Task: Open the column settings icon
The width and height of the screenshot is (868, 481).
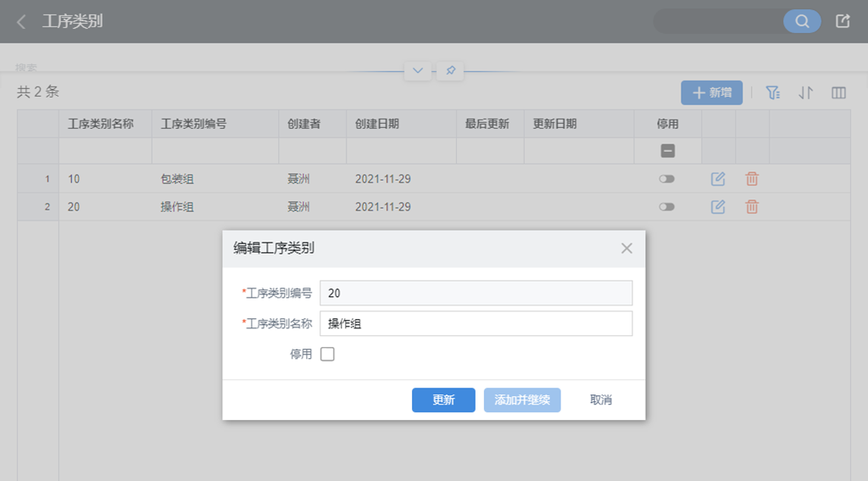Action: (x=838, y=92)
